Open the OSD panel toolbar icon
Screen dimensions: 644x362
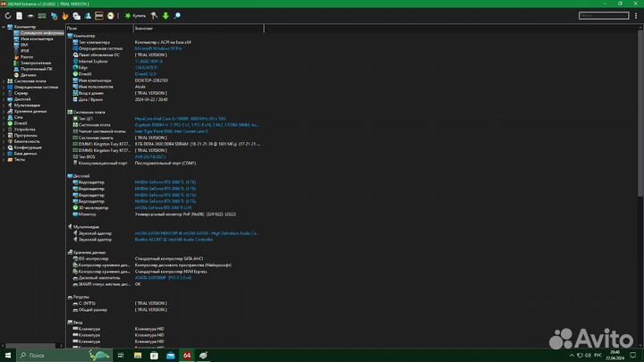[x=99, y=15]
